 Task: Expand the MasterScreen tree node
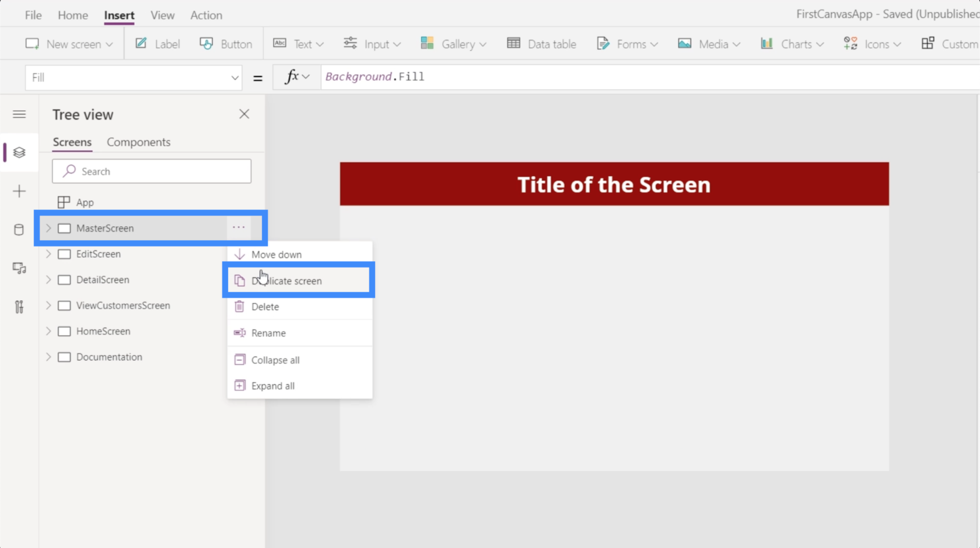click(x=48, y=229)
